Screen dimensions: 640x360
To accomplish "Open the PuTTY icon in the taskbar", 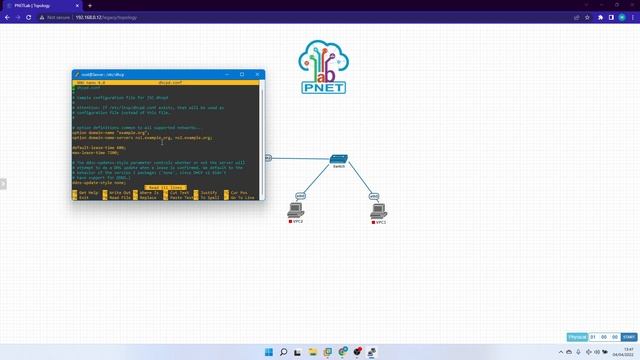I will (x=372, y=352).
